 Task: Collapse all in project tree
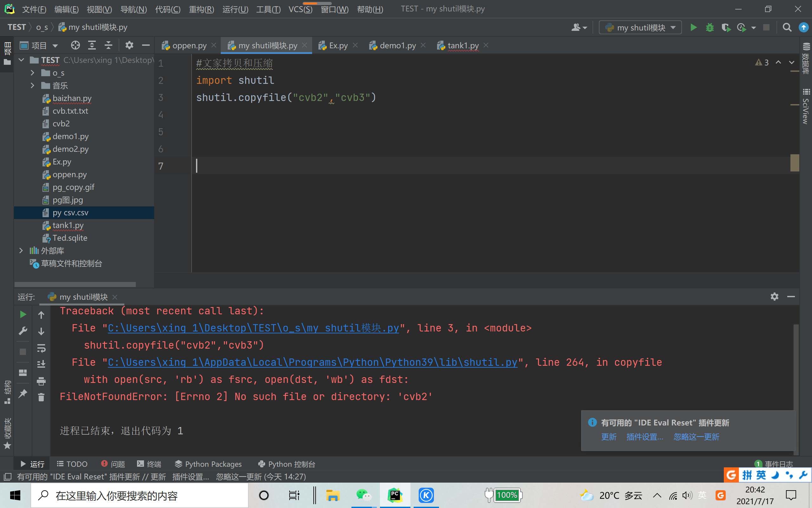108,45
